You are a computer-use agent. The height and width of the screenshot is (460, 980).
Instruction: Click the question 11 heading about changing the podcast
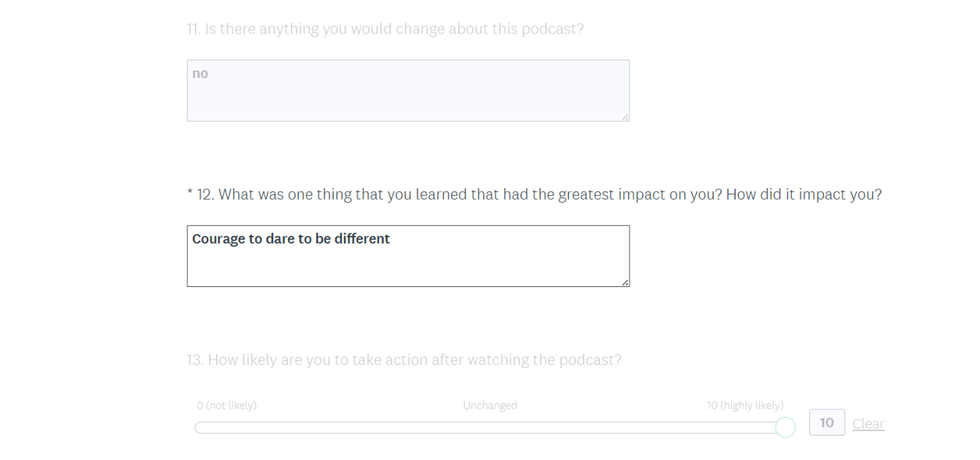385,29
